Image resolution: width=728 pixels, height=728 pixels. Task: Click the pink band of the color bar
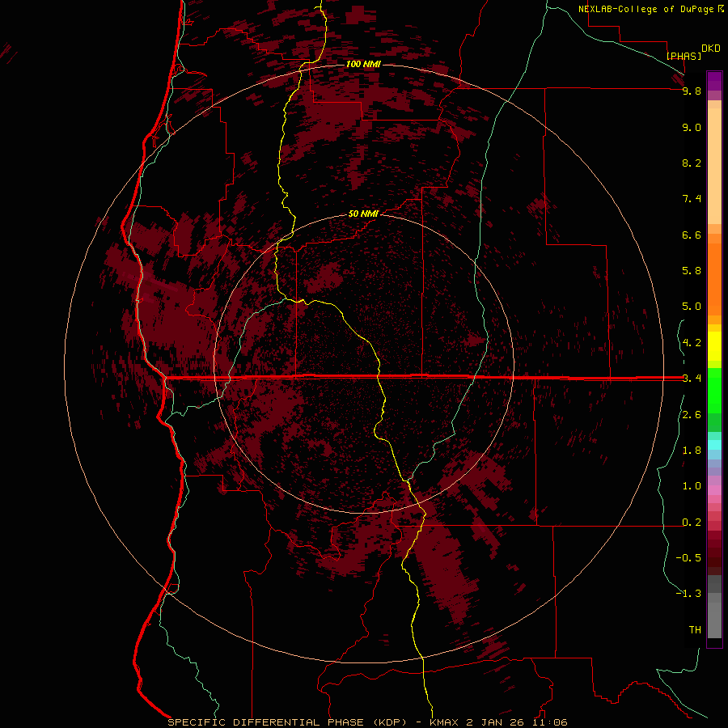pos(714,490)
